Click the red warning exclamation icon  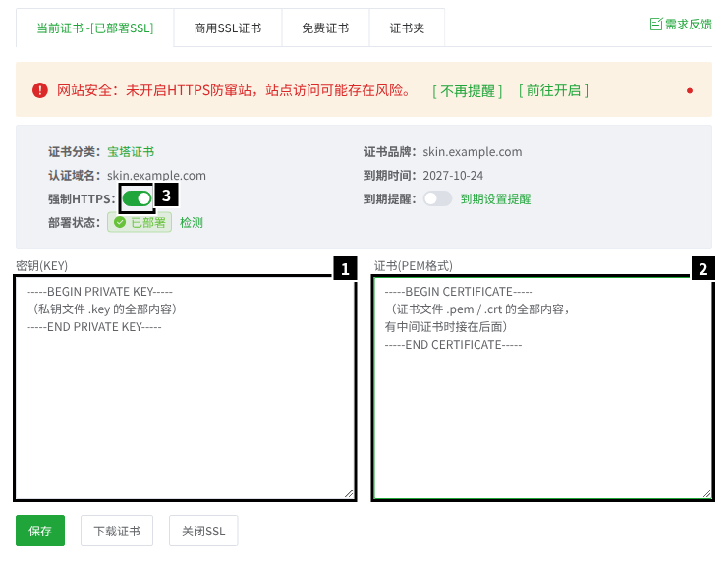tap(40, 90)
